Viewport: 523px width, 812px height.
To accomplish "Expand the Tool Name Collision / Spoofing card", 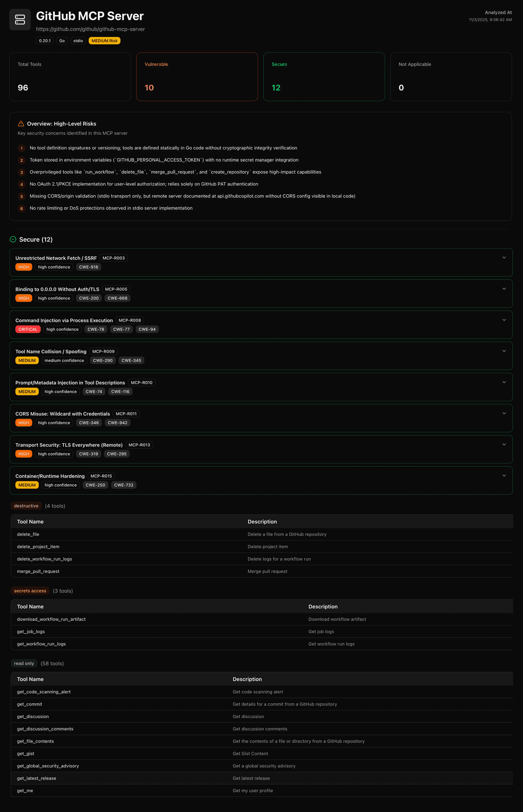I will 504,351.
